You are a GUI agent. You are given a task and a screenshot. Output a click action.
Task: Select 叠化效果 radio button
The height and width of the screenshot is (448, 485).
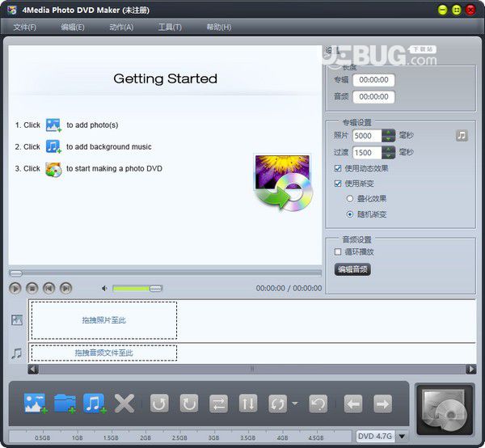point(349,199)
